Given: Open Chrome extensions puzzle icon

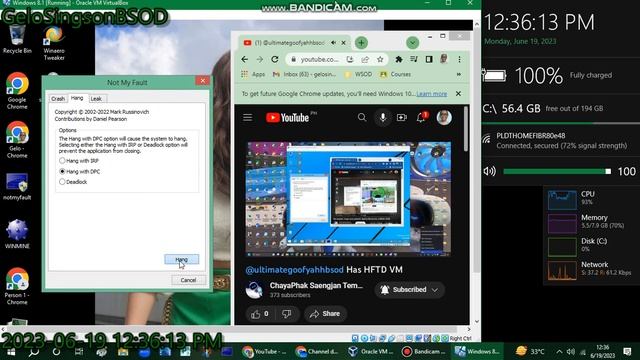Looking at the screenshot, I should coord(399,60).
